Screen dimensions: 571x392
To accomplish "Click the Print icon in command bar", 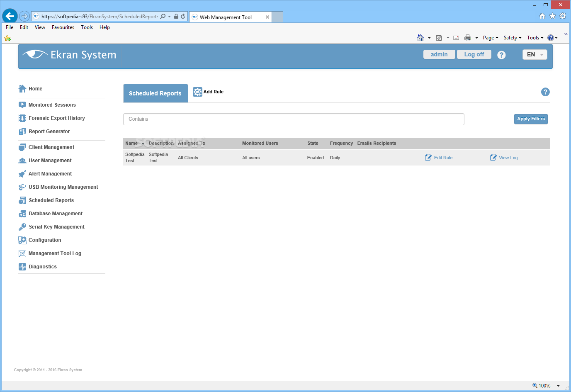I will coord(468,38).
